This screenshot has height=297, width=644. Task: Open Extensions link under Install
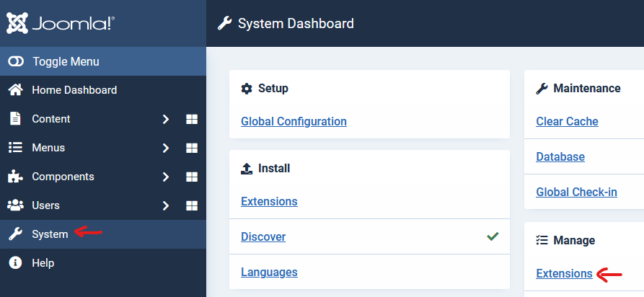coord(269,201)
